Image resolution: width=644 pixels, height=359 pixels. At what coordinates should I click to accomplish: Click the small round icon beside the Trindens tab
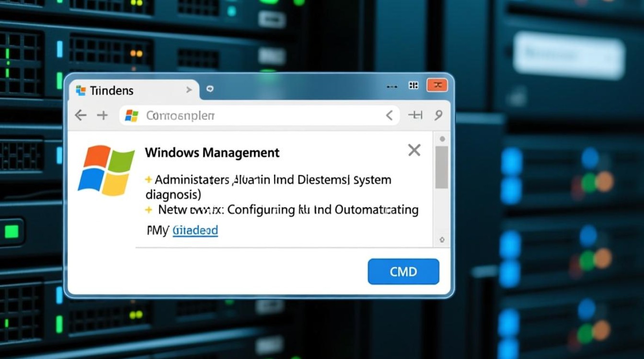coord(210,89)
